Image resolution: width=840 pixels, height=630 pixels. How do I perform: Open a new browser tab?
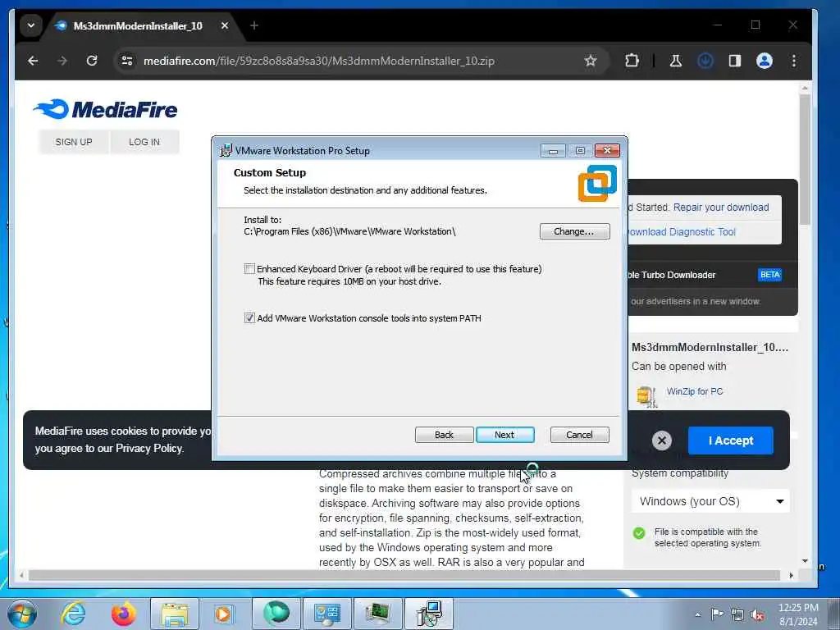pyautogui.click(x=254, y=25)
